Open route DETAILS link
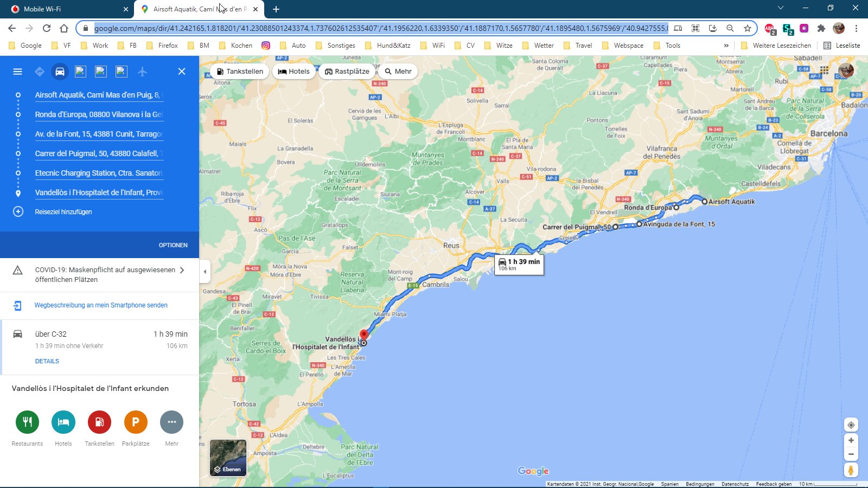The height and width of the screenshot is (488, 868). pyautogui.click(x=47, y=361)
